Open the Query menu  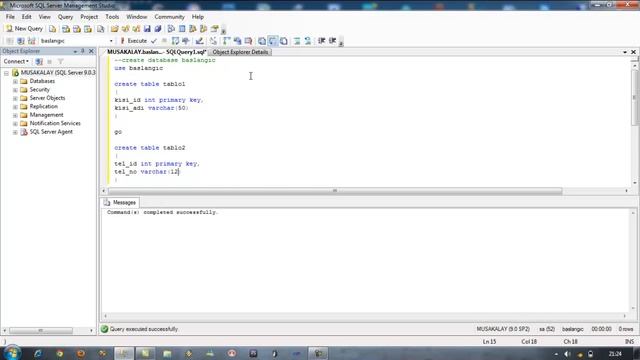pyautogui.click(x=65, y=17)
